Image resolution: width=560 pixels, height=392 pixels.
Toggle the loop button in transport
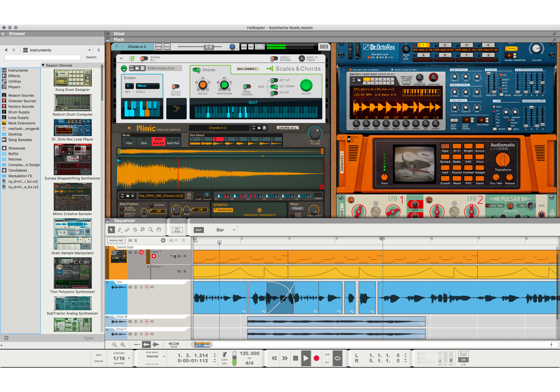338,358
